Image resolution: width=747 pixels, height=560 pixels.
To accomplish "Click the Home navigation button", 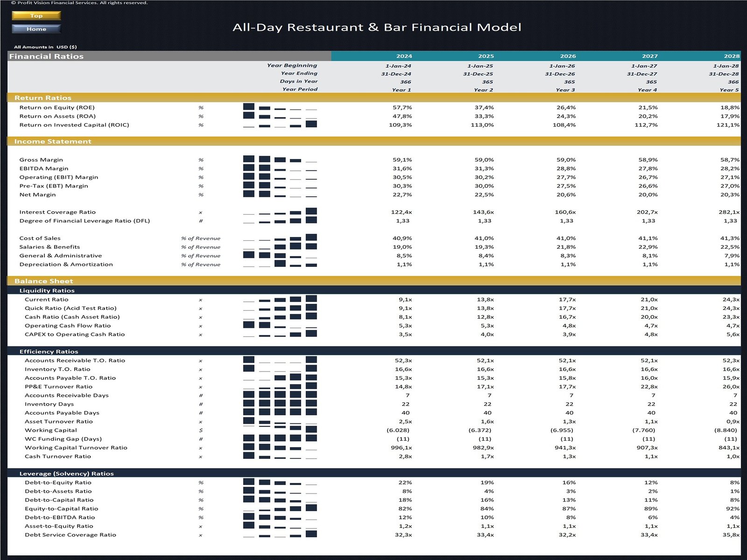I will click(x=36, y=28).
